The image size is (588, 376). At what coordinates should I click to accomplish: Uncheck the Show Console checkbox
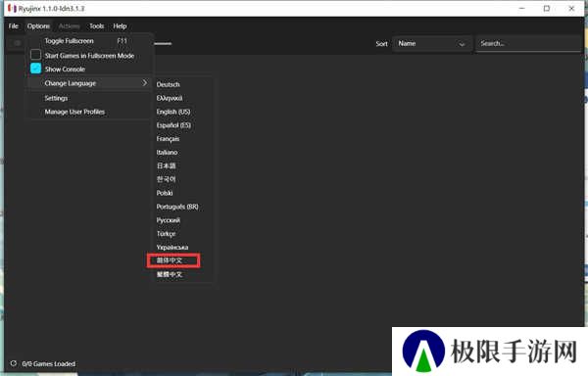pos(35,69)
